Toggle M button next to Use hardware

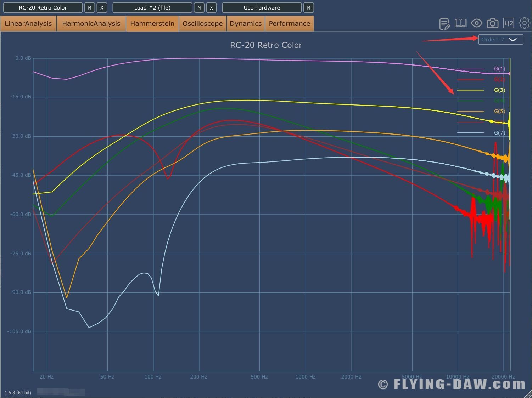click(x=309, y=7)
